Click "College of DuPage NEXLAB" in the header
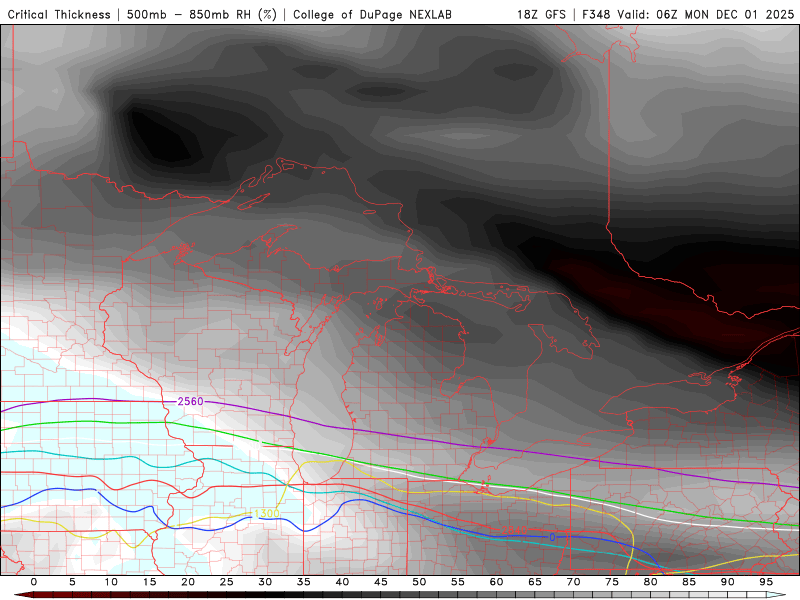 tap(372, 14)
